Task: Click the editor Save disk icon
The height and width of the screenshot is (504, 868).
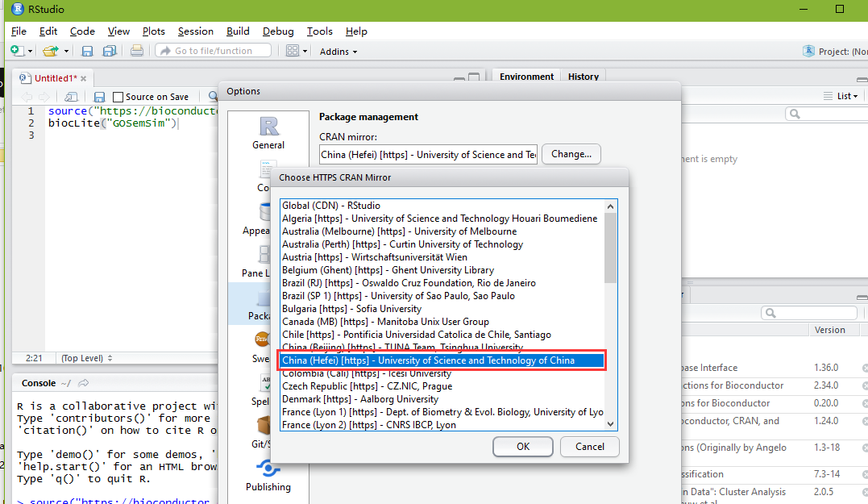Action: coord(99,97)
